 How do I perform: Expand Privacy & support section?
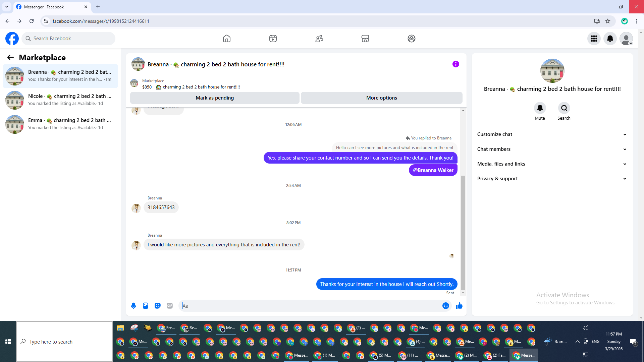click(552, 179)
